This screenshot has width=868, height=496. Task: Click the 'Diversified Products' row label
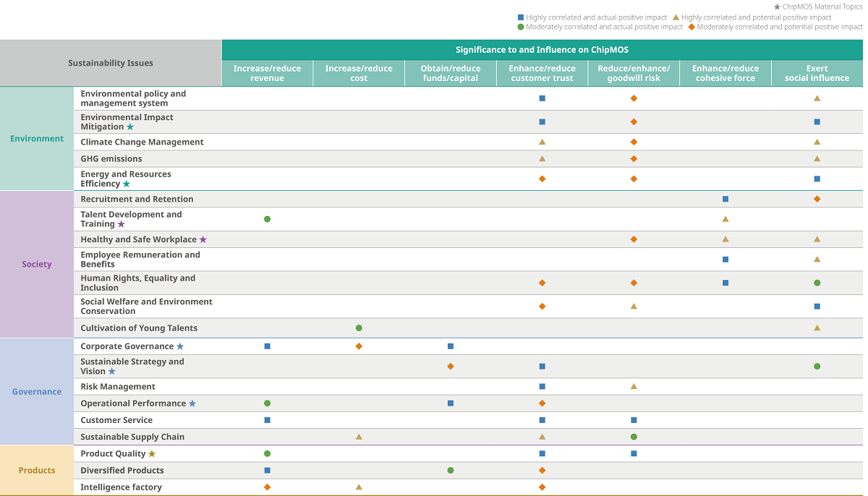pyautogui.click(x=122, y=471)
